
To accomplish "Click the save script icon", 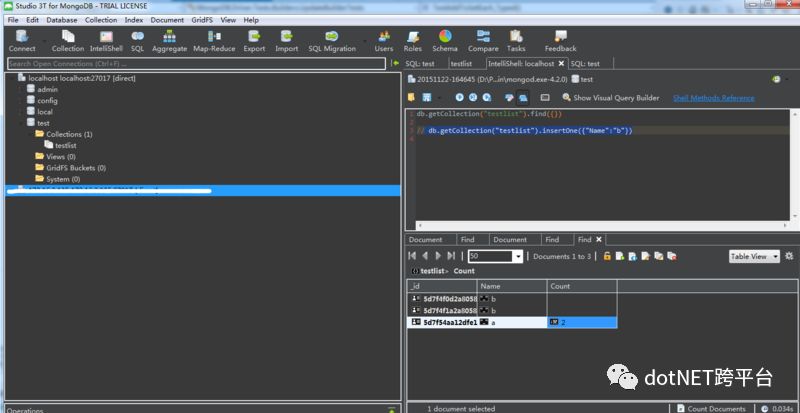I will click(427, 98).
